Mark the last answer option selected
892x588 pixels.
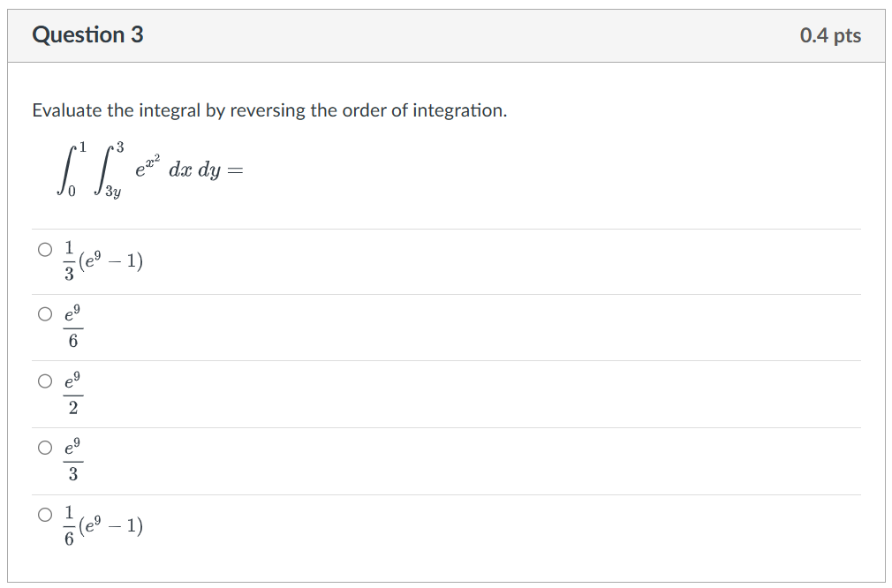point(43,513)
